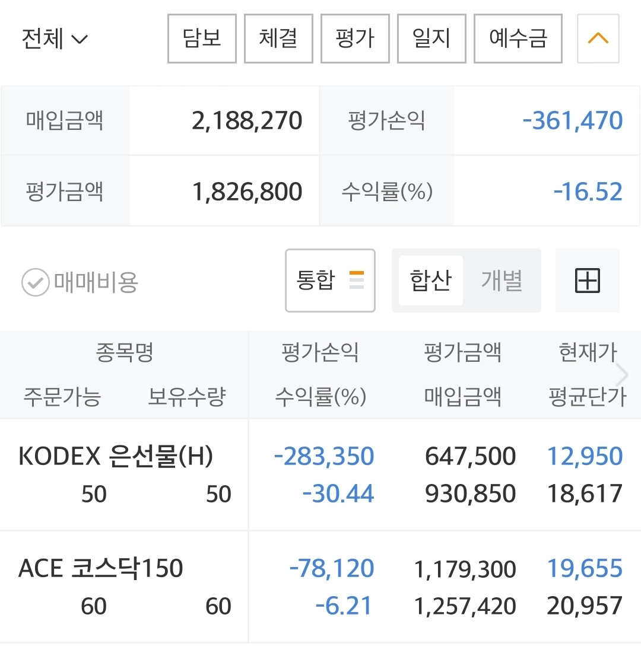Click the 평가금액 column header
The width and height of the screenshot is (641, 672).
462,353
